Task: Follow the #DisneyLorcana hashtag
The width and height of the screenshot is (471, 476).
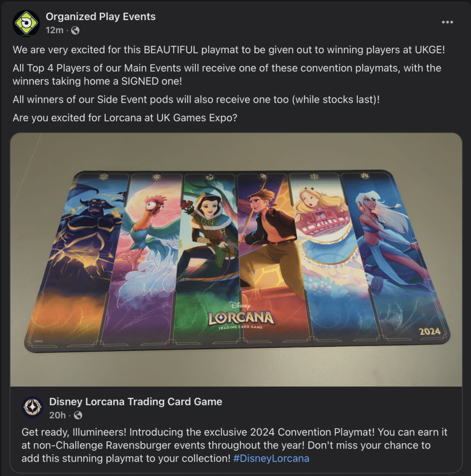Action: tap(271, 458)
